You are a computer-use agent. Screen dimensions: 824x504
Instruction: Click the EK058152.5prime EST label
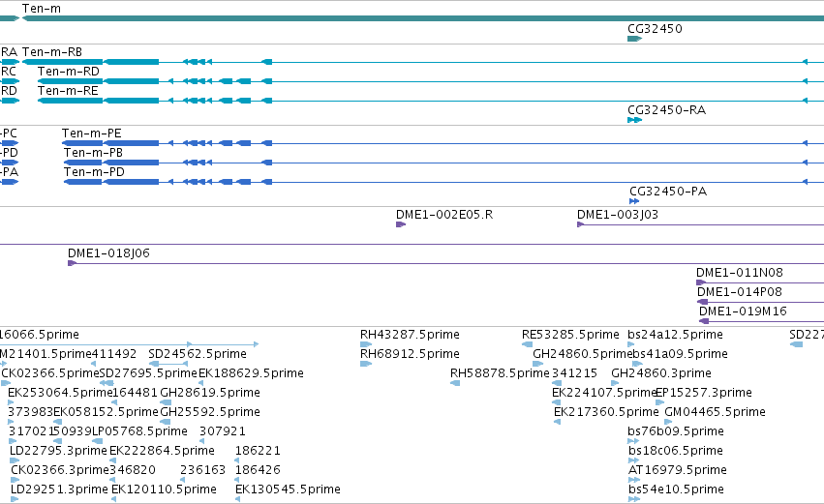click(107, 412)
